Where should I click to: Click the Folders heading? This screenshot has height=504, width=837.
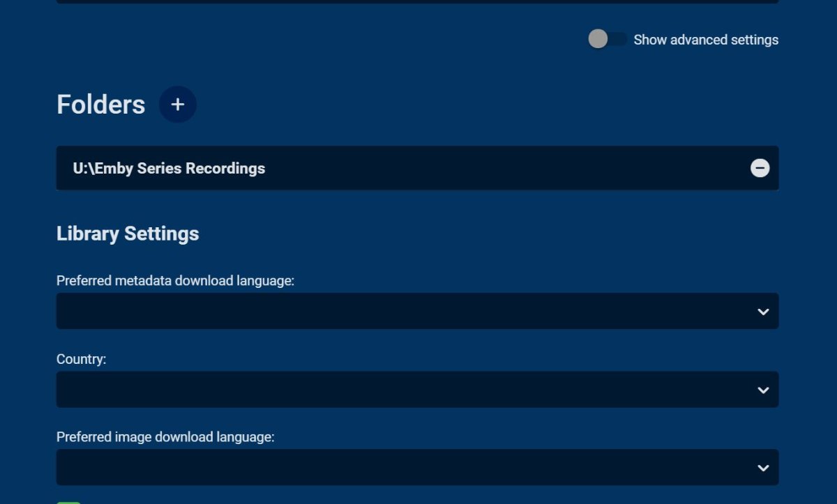pyautogui.click(x=101, y=105)
